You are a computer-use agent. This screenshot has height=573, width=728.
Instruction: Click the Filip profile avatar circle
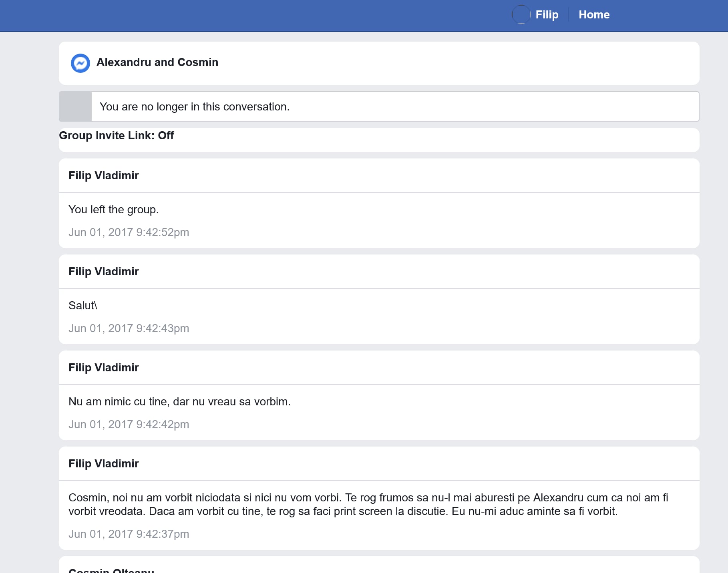(x=521, y=15)
